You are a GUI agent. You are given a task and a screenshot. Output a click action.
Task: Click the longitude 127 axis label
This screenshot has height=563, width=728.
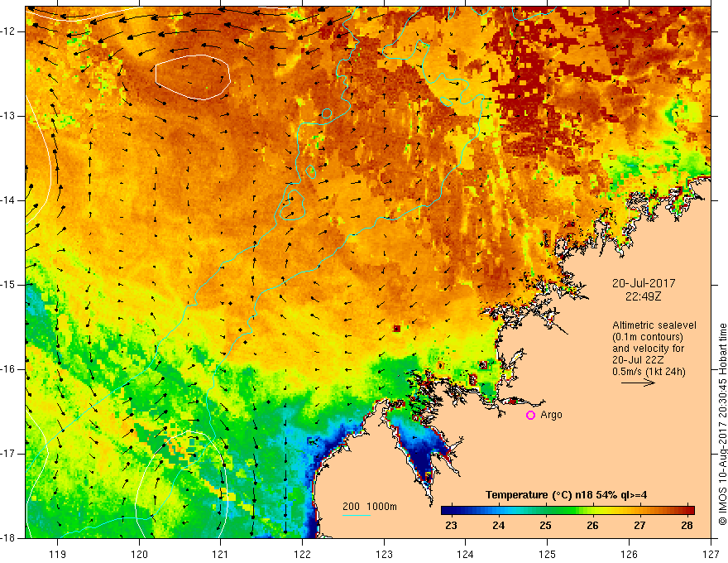711,554
